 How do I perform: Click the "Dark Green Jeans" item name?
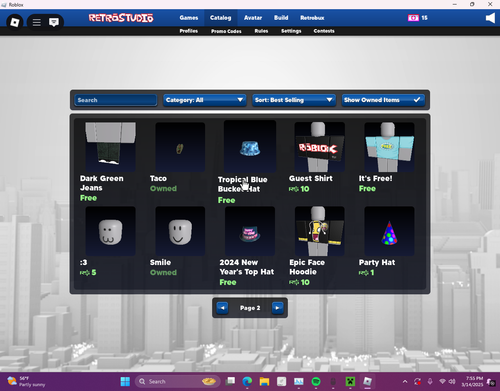(x=102, y=183)
